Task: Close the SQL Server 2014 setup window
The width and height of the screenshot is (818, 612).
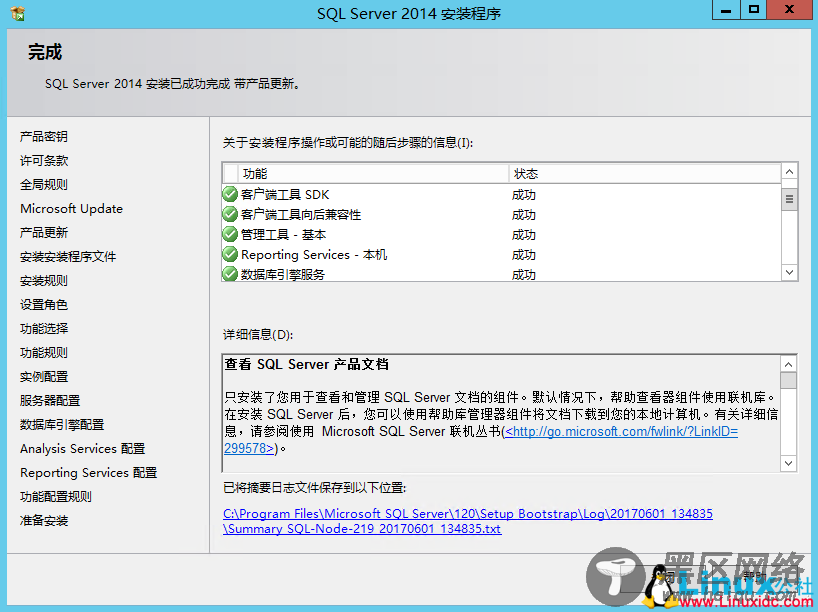Action: coord(789,10)
